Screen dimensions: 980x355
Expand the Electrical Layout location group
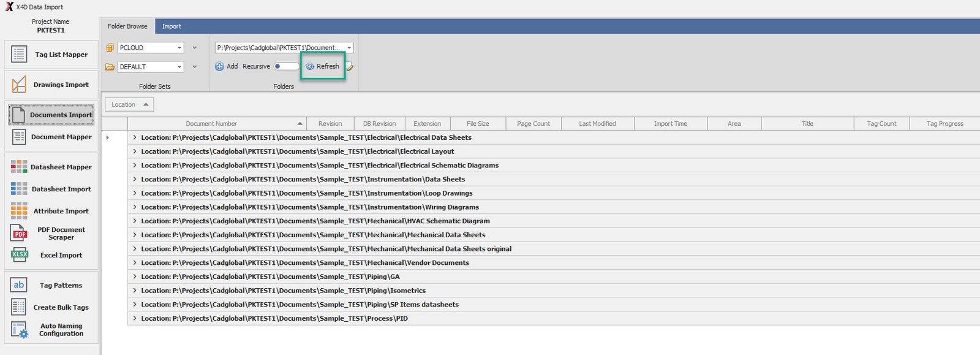pos(135,151)
